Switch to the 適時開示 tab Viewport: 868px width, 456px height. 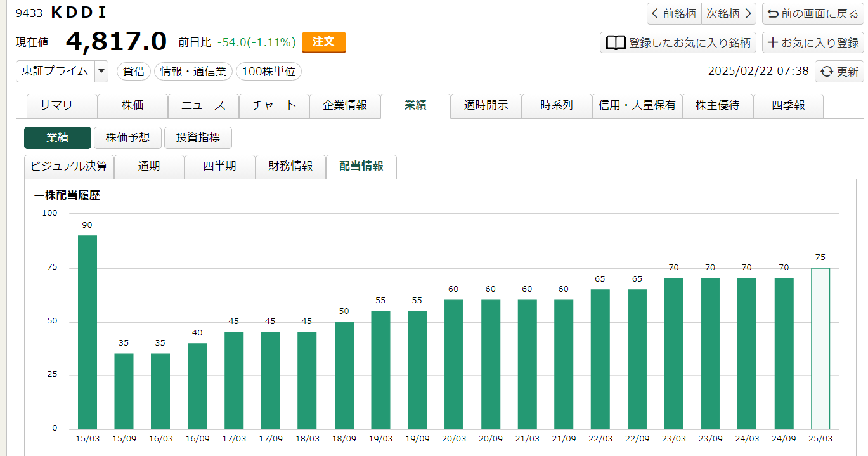(486, 106)
